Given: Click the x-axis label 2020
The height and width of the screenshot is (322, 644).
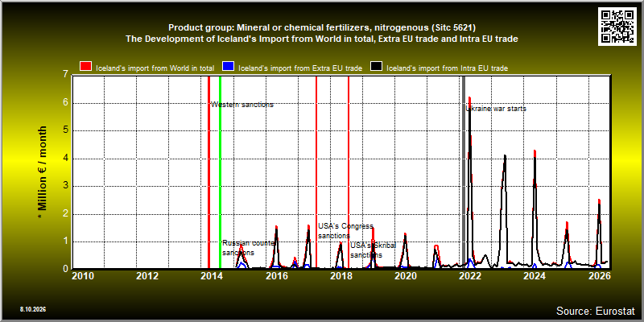Looking at the screenshot, I should [406, 275].
